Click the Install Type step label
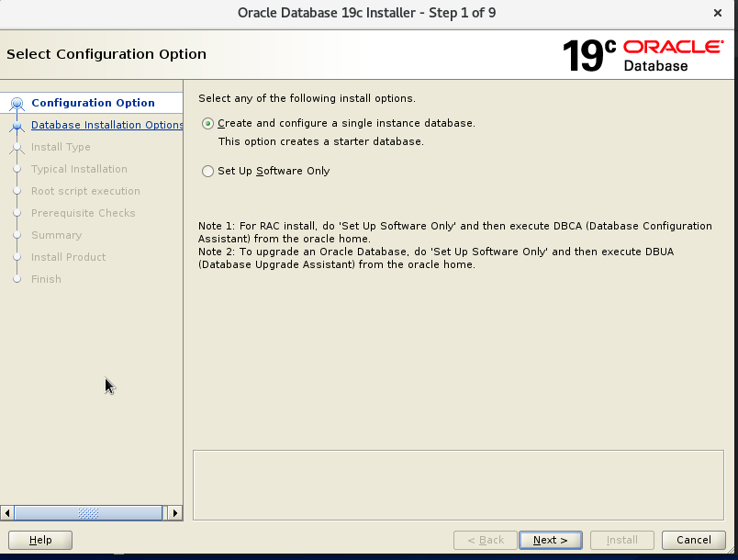The height and width of the screenshot is (560, 738). point(61,147)
